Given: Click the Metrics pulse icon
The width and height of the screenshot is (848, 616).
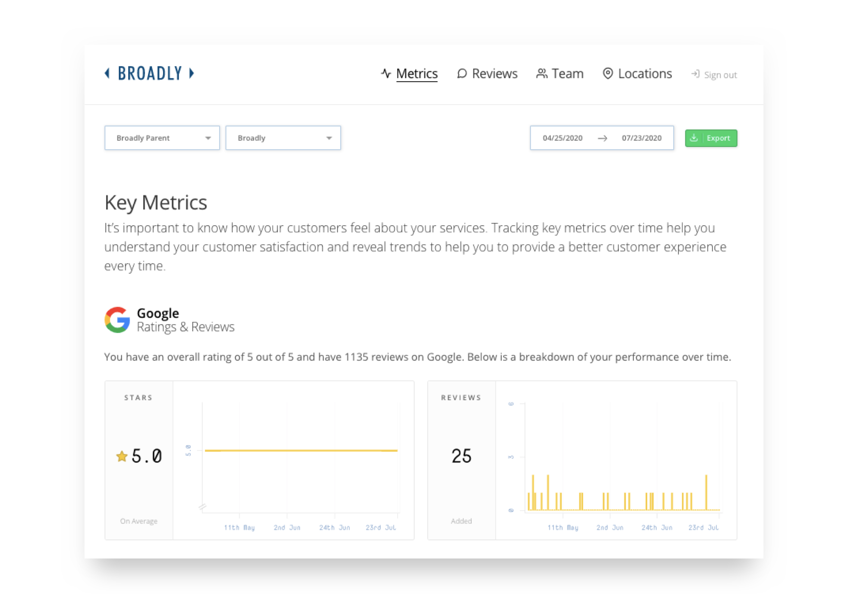Looking at the screenshot, I should (x=386, y=73).
